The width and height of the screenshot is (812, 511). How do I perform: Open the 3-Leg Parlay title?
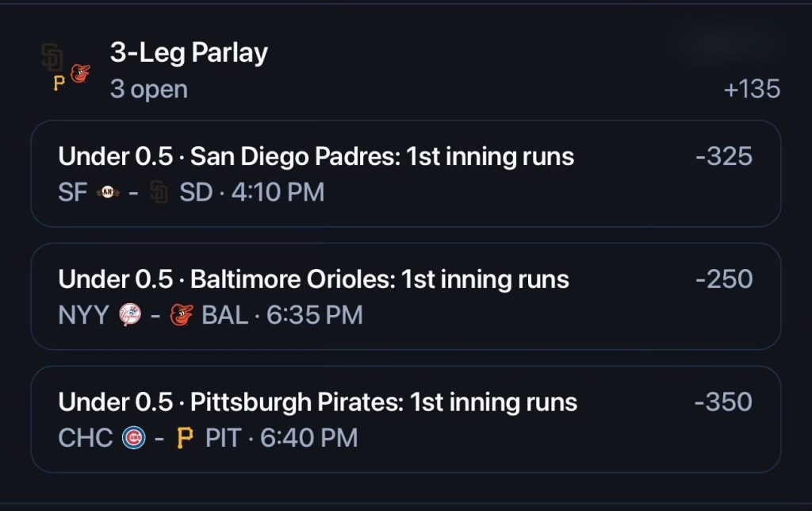pyautogui.click(x=189, y=52)
